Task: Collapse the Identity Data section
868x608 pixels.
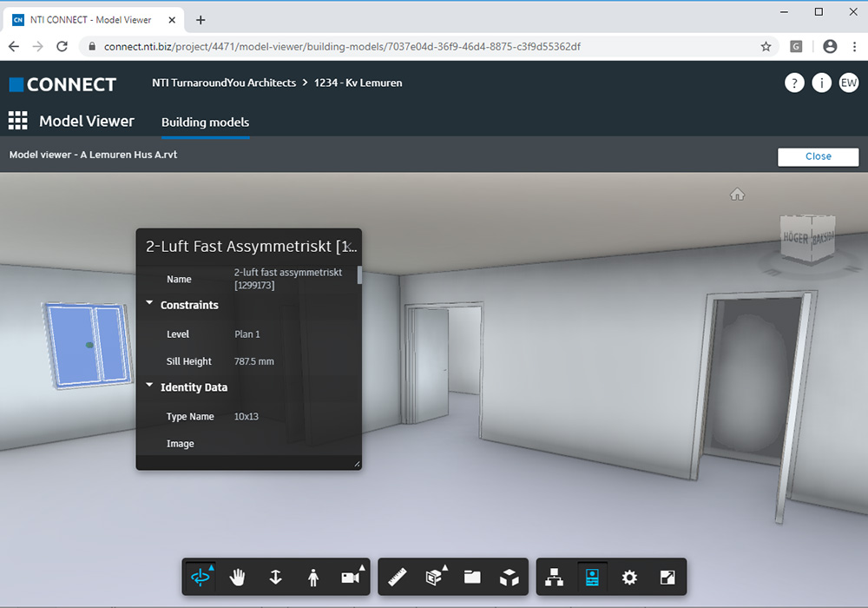Action: click(150, 387)
